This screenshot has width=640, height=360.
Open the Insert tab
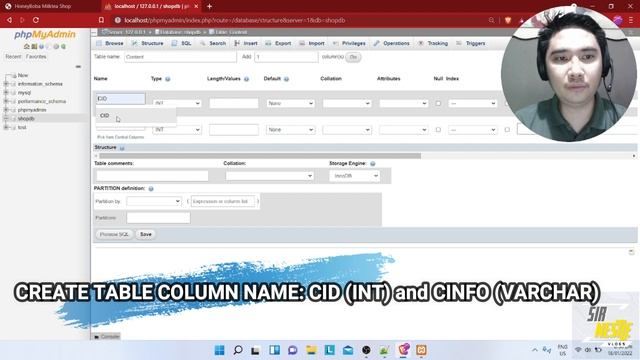(246, 43)
